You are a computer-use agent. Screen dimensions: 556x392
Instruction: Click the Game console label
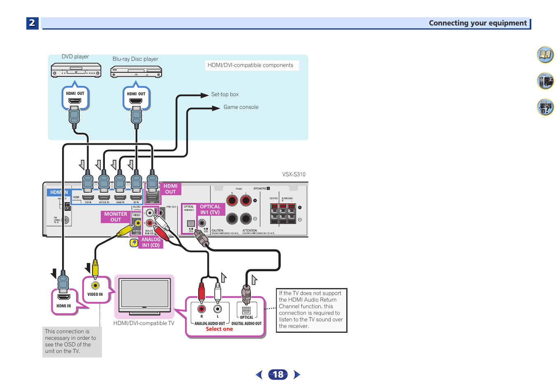(x=241, y=107)
